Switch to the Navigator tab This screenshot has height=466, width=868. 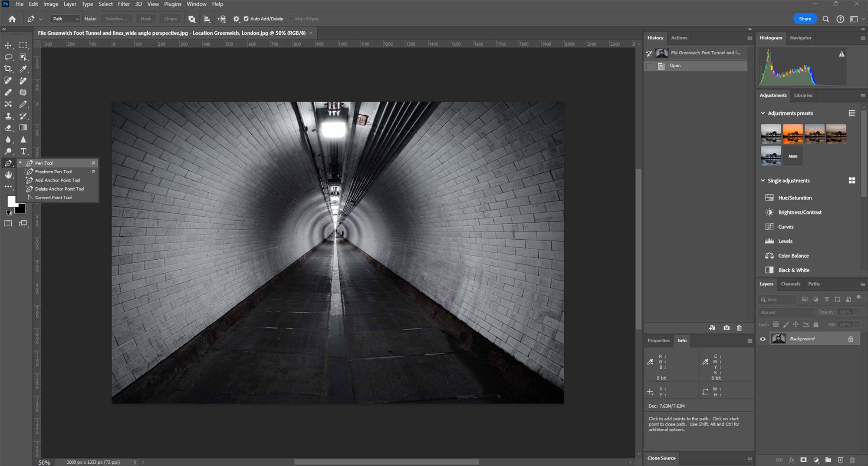tap(800, 38)
